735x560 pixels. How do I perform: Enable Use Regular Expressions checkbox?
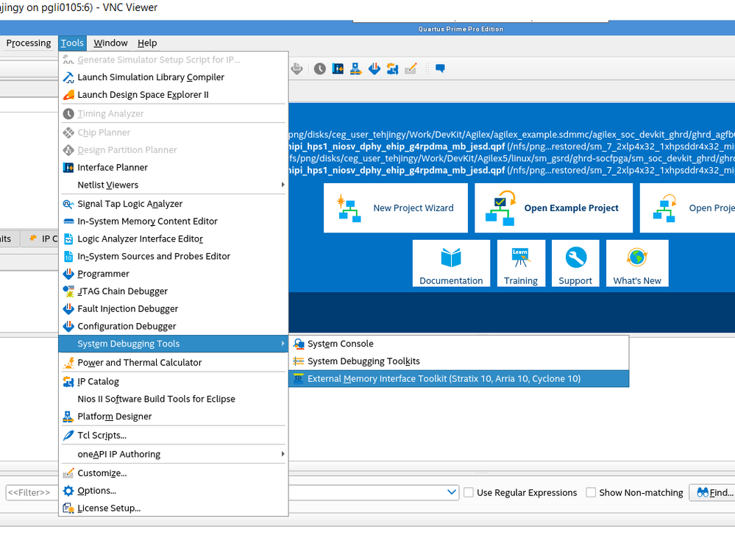[469, 492]
